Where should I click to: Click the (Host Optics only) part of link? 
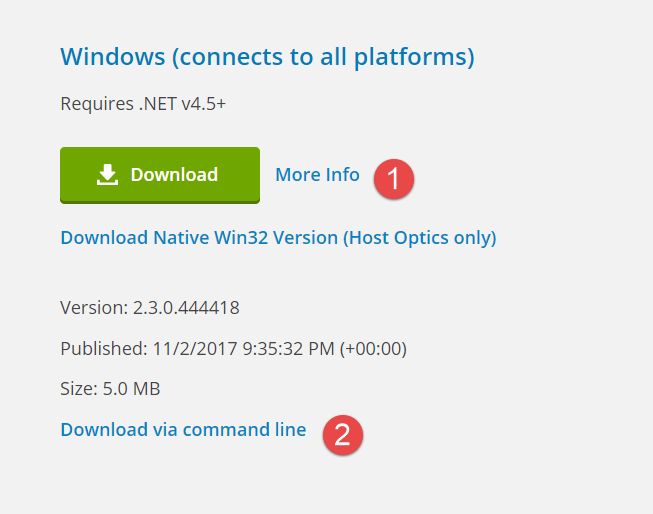(x=420, y=238)
